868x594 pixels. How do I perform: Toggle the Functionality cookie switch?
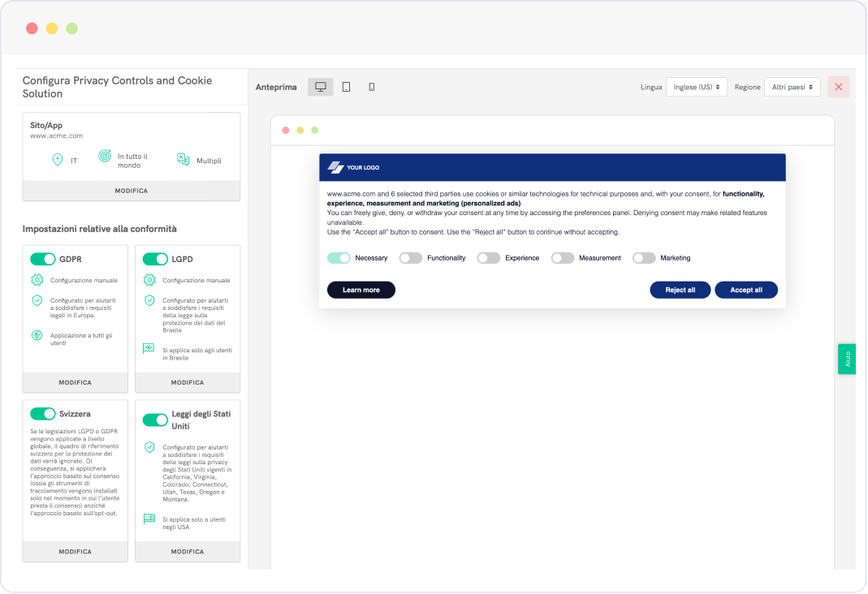pos(411,258)
